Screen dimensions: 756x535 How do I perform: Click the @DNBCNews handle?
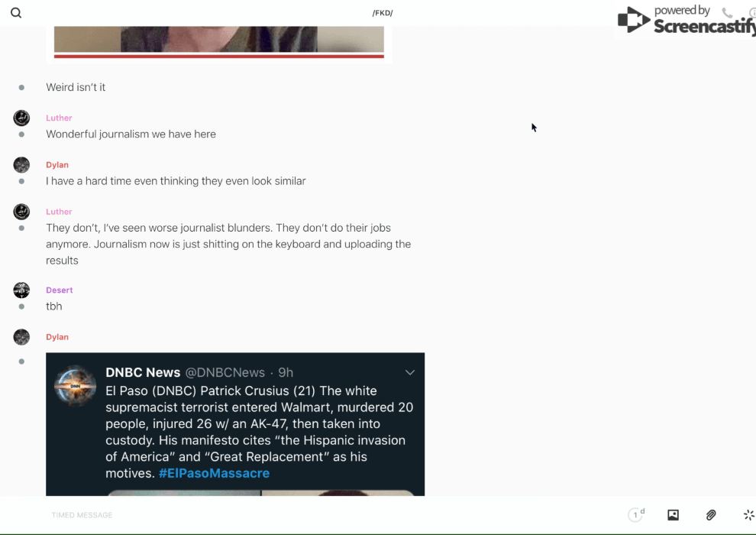pos(225,372)
